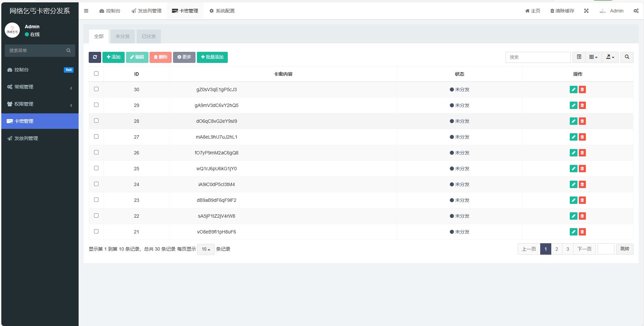
Task: Toggle fullscreen mode in top bar
Action: [x=586, y=10]
